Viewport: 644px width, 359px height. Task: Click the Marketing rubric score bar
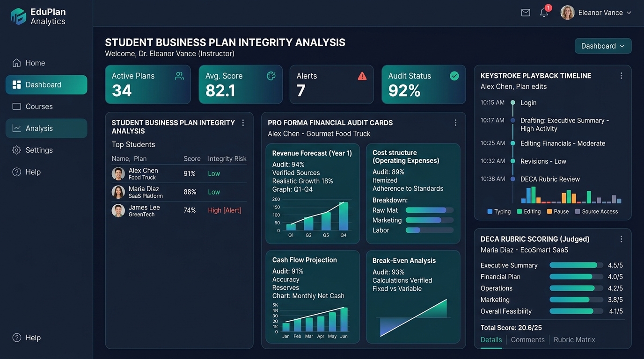(576, 300)
